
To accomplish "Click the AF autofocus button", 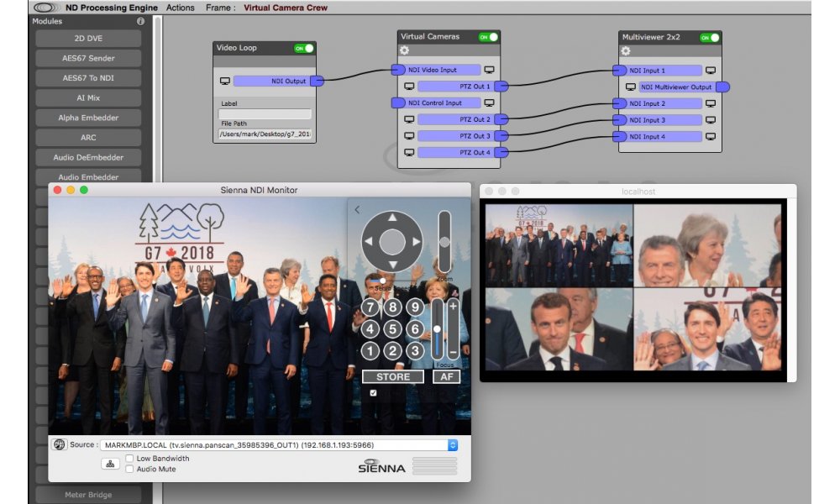I will (446, 377).
